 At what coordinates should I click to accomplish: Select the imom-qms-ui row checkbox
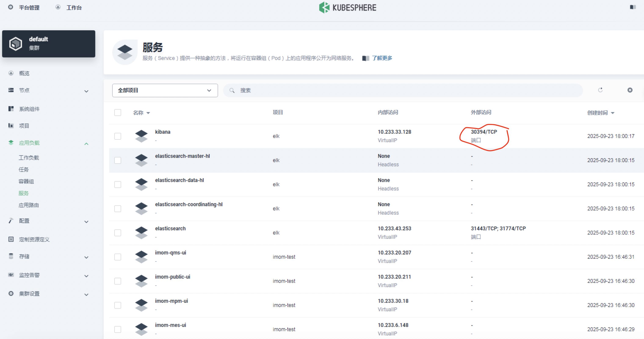pos(118,257)
